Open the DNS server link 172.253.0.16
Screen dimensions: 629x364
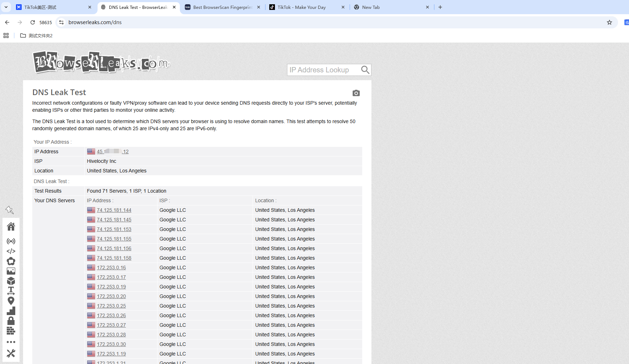coord(111,268)
